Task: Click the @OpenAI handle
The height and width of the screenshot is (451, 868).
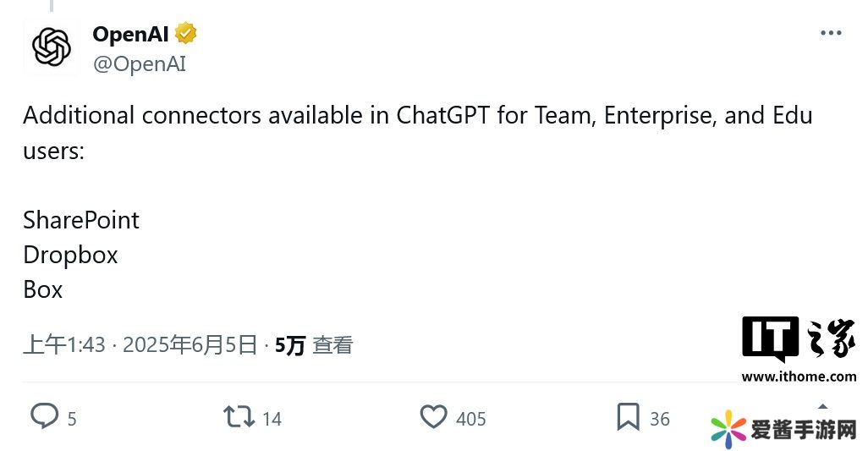Action: coord(139,63)
